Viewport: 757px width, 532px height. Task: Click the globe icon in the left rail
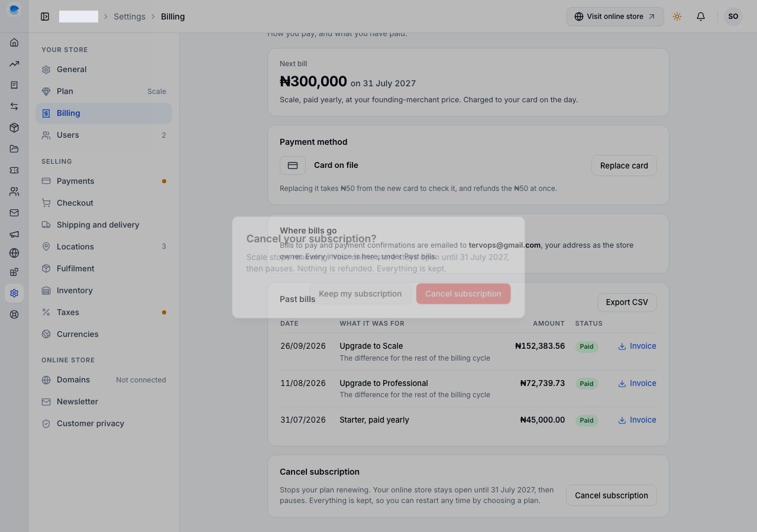click(x=14, y=253)
